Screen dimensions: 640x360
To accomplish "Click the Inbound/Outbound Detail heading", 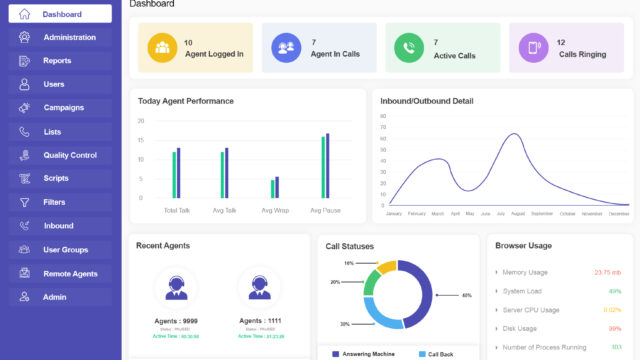I will click(427, 101).
